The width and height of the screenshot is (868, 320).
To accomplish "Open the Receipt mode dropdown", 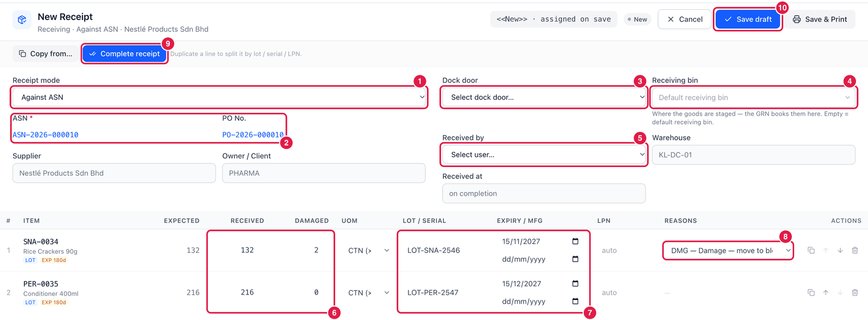I will tap(219, 97).
